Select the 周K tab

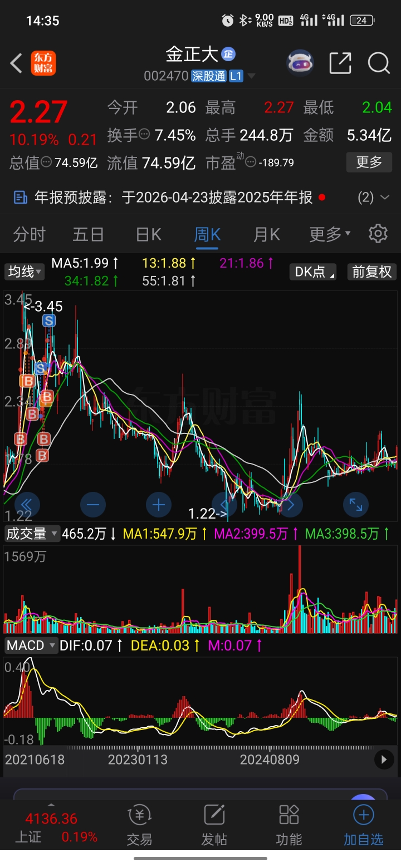pyautogui.click(x=207, y=234)
